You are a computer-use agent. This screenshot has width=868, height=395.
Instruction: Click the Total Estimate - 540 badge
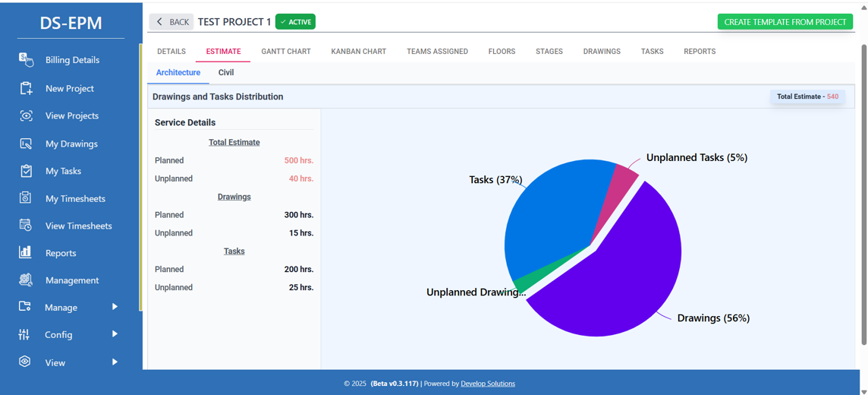tap(807, 96)
